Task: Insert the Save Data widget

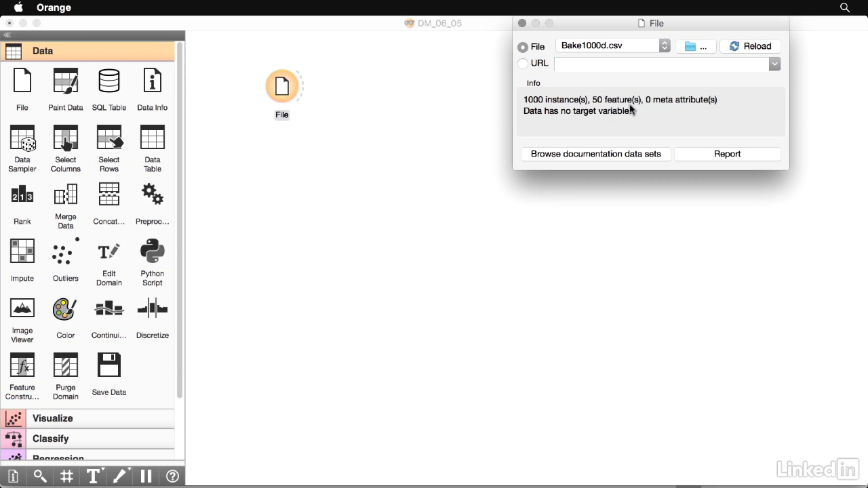Action: click(x=109, y=375)
